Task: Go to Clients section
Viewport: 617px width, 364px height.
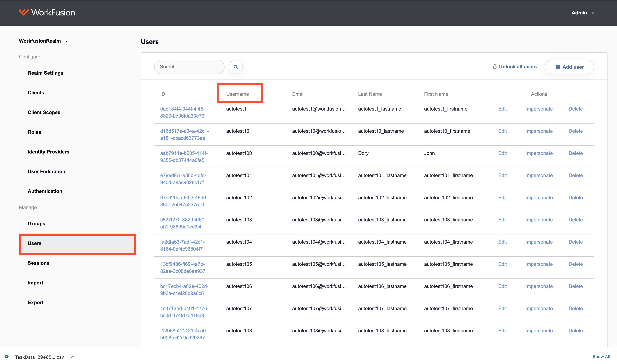Action: tap(36, 92)
